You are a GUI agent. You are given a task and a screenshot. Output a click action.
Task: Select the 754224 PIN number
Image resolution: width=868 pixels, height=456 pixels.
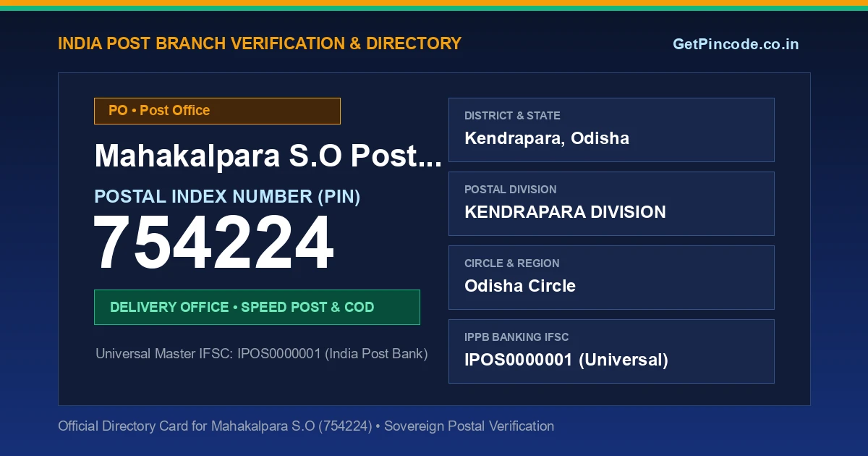tap(214, 244)
